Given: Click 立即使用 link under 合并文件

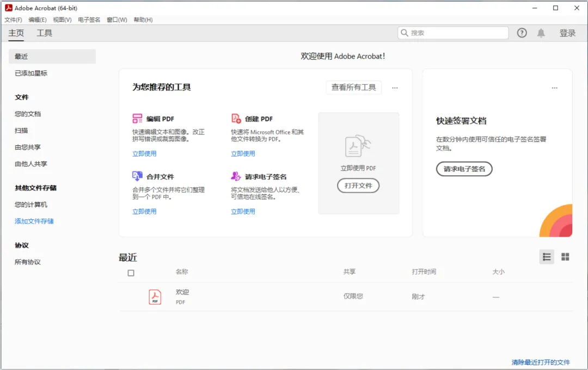Looking at the screenshot, I should click(x=144, y=212).
